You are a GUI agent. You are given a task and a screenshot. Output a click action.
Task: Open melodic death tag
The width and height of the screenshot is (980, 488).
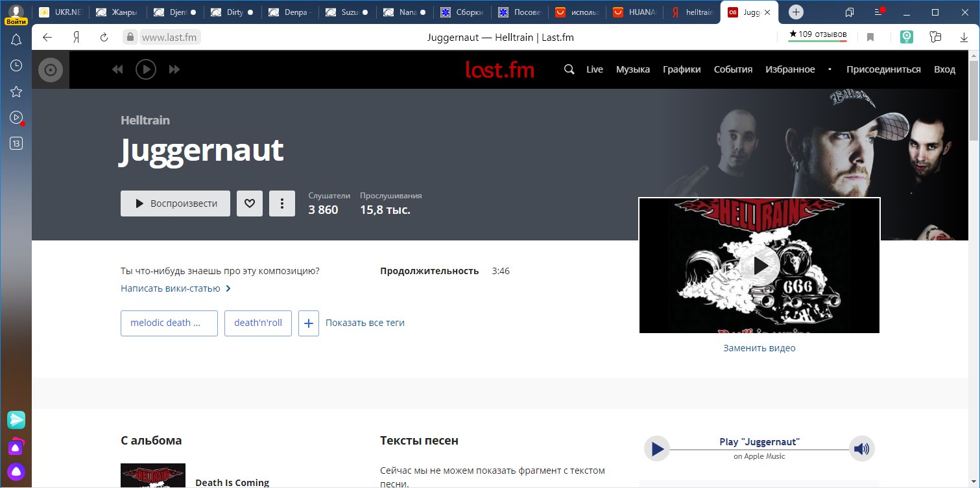tap(169, 323)
